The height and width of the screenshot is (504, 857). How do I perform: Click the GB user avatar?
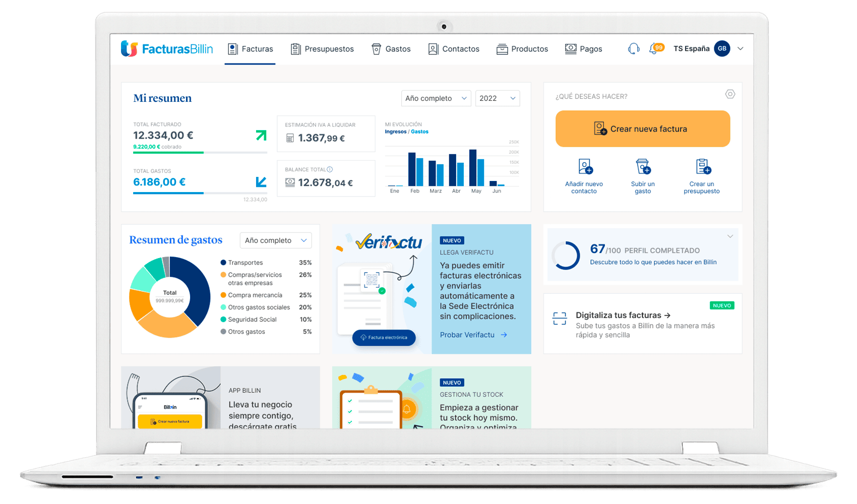click(x=722, y=48)
